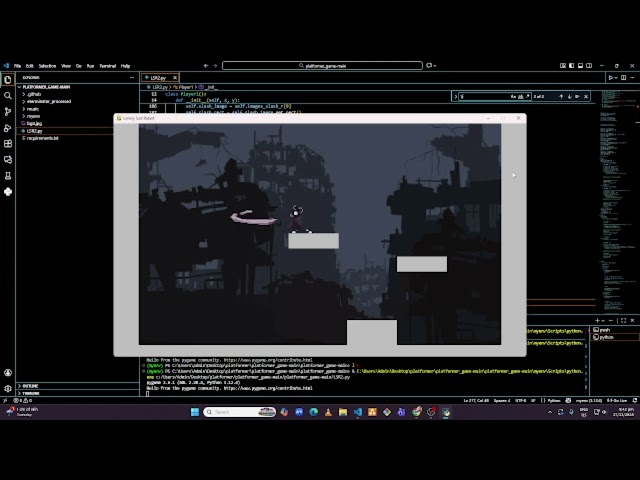This screenshot has height=480, width=640.
Task: Click the title bar command center search box
Action: tap(322, 66)
